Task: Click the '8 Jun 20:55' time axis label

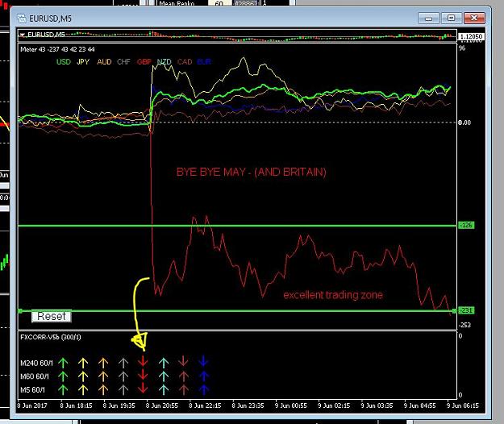Action: click(162, 405)
